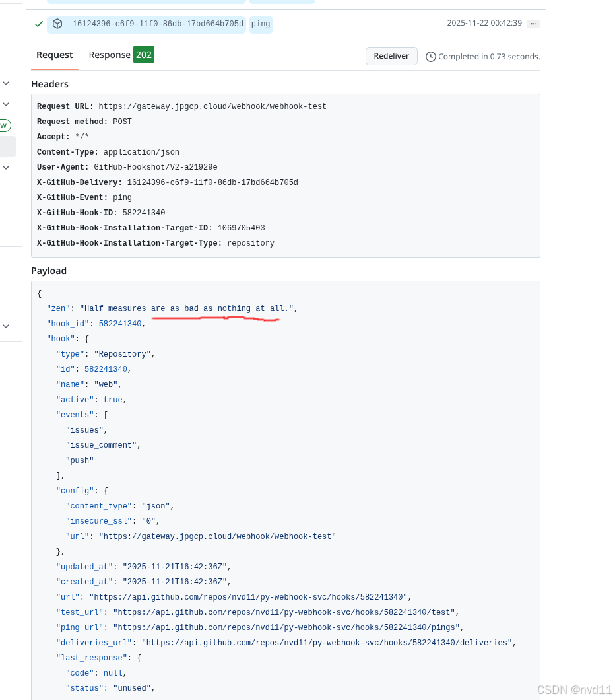Click the "status": "unused" line

pos(110,688)
